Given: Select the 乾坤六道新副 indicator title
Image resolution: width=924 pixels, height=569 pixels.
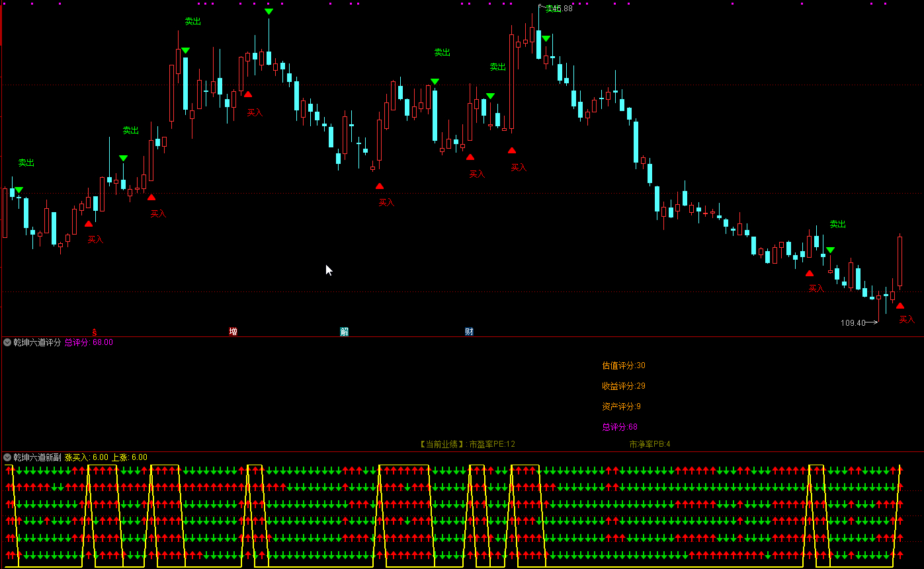Looking at the screenshot, I should pos(37,457).
